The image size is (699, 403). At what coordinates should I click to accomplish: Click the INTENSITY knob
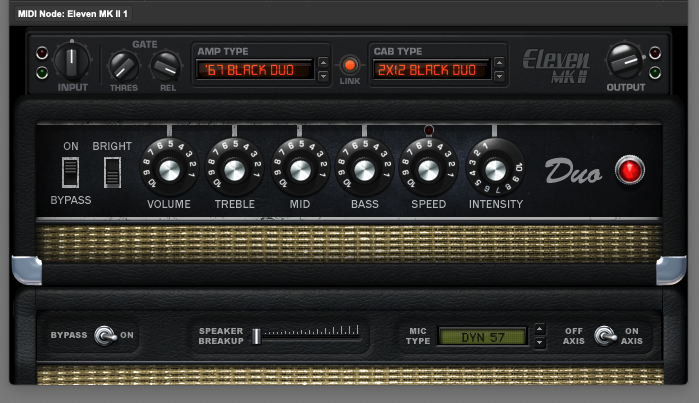[495, 169]
